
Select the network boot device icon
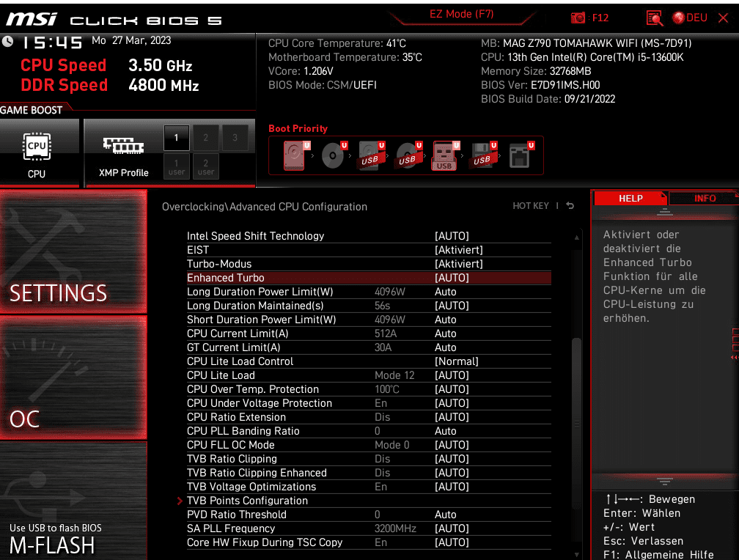click(521, 155)
